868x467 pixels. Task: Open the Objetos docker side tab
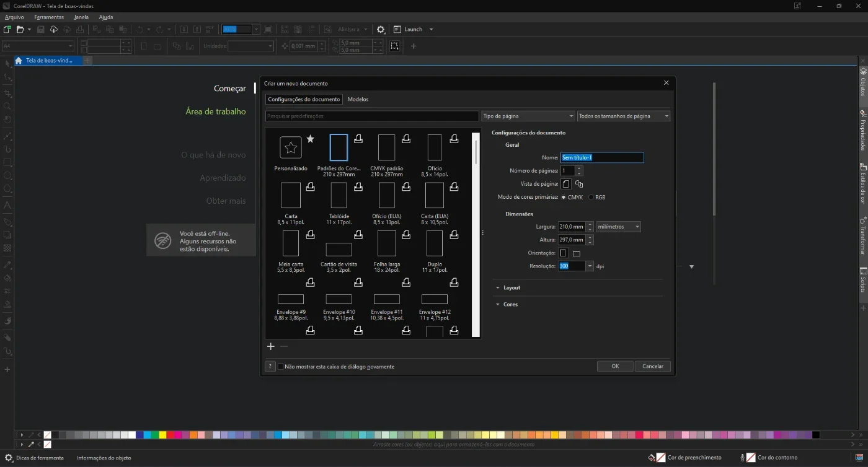tap(862, 82)
